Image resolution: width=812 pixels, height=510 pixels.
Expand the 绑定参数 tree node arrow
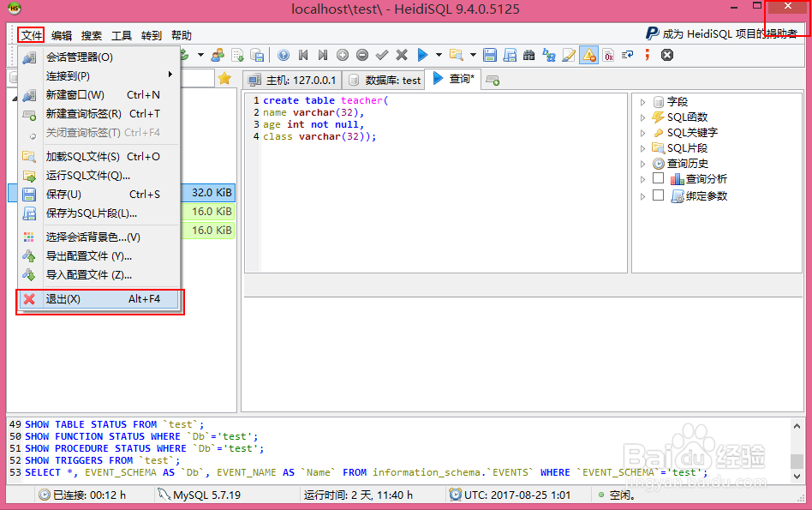(x=642, y=197)
